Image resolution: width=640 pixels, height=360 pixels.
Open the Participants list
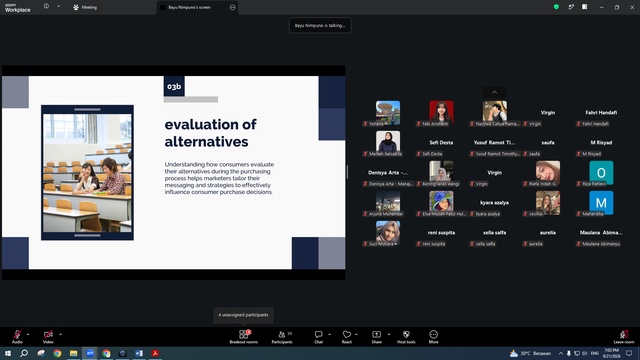282,336
